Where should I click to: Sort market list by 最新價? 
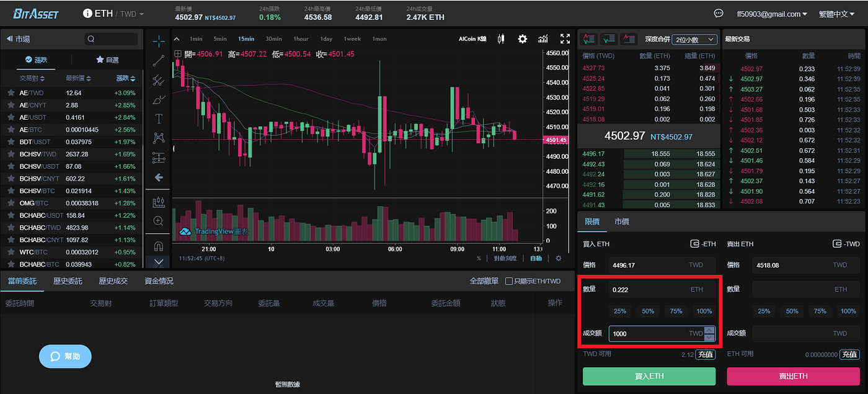tap(79, 78)
